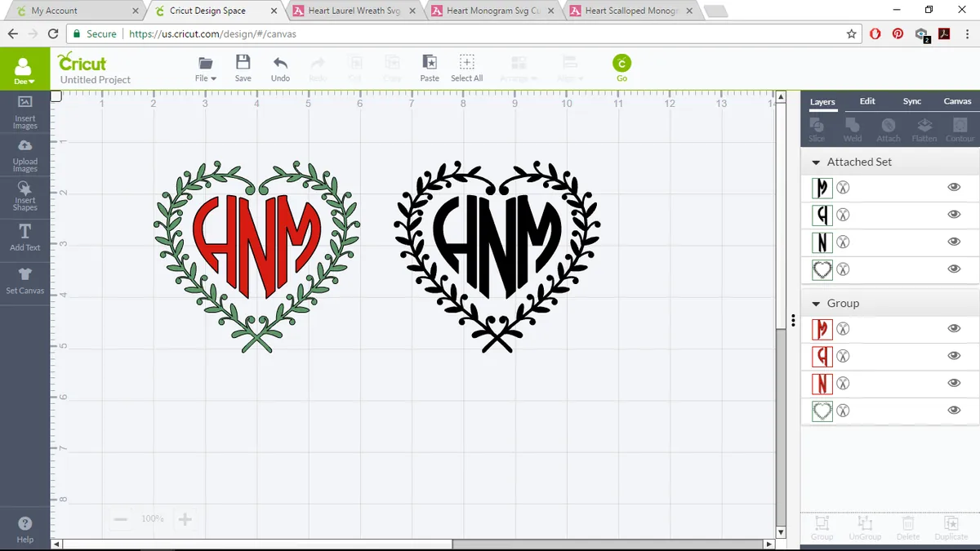Open the Dee account dropdown

[24, 71]
